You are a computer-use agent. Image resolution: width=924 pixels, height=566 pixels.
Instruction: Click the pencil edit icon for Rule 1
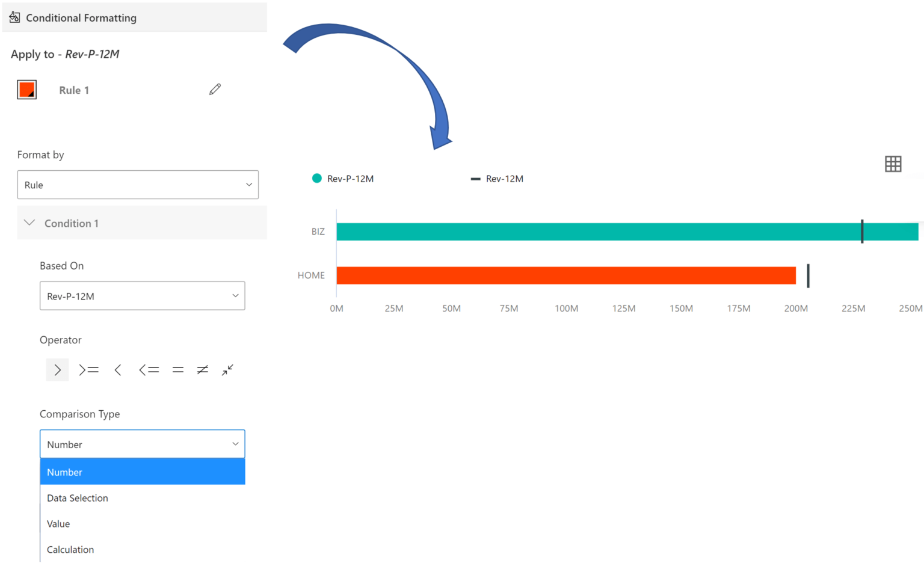click(215, 90)
